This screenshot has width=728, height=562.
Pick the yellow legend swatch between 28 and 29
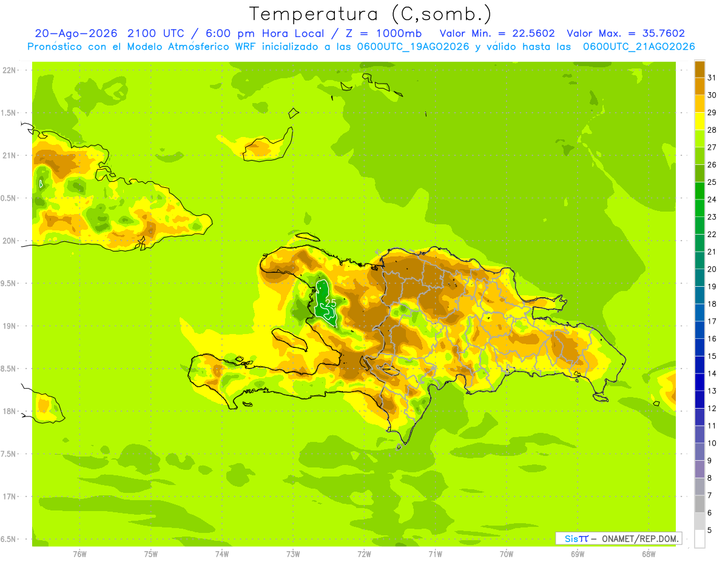(699, 121)
